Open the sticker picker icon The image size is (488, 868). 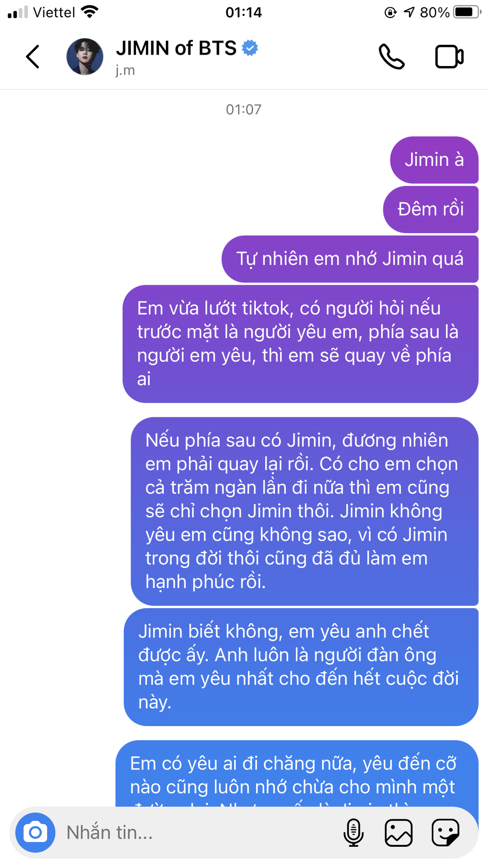click(x=446, y=832)
